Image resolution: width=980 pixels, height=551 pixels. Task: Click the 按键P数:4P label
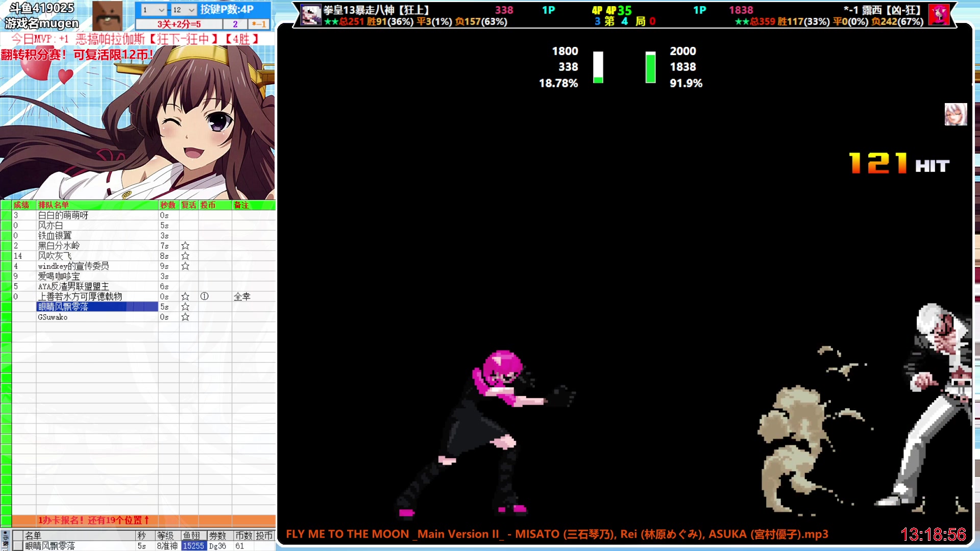pyautogui.click(x=227, y=9)
